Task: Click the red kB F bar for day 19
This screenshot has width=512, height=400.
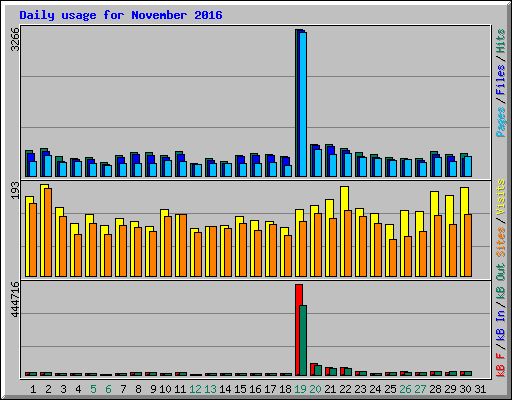Action: (x=298, y=330)
